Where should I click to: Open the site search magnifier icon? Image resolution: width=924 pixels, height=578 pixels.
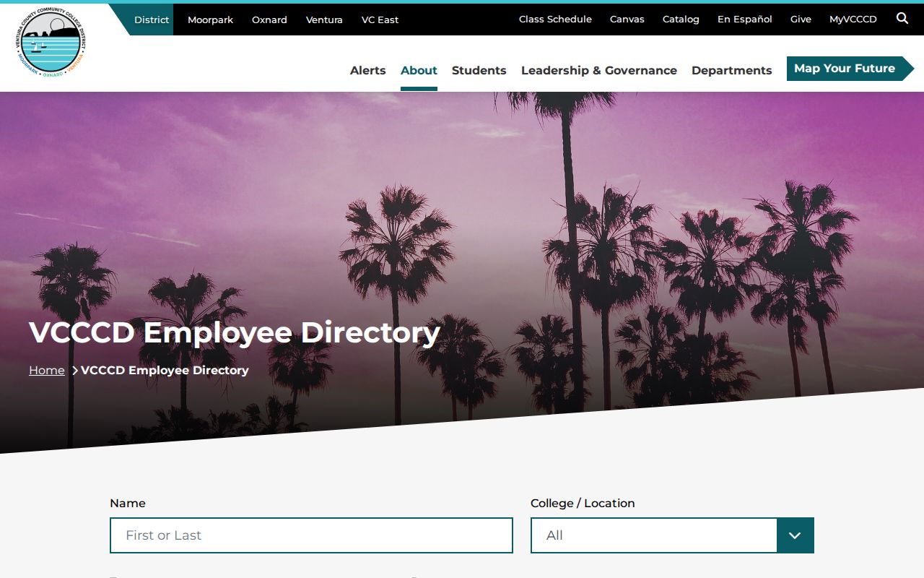pos(902,19)
